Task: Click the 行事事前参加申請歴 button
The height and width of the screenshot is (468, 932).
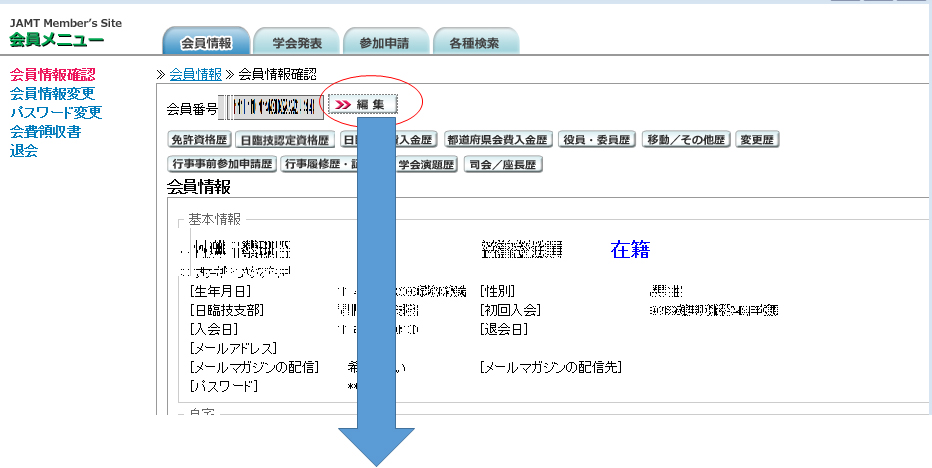Action: pyautogui.click(x=222, y=164)
